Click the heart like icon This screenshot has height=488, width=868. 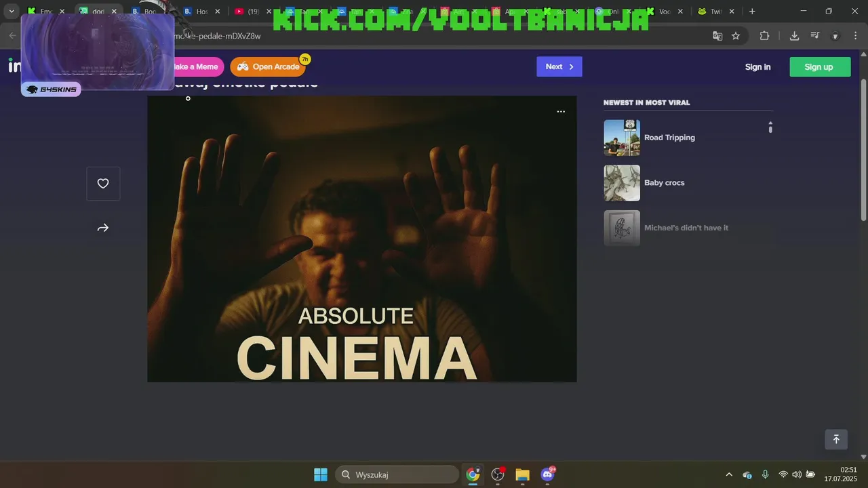103,184
